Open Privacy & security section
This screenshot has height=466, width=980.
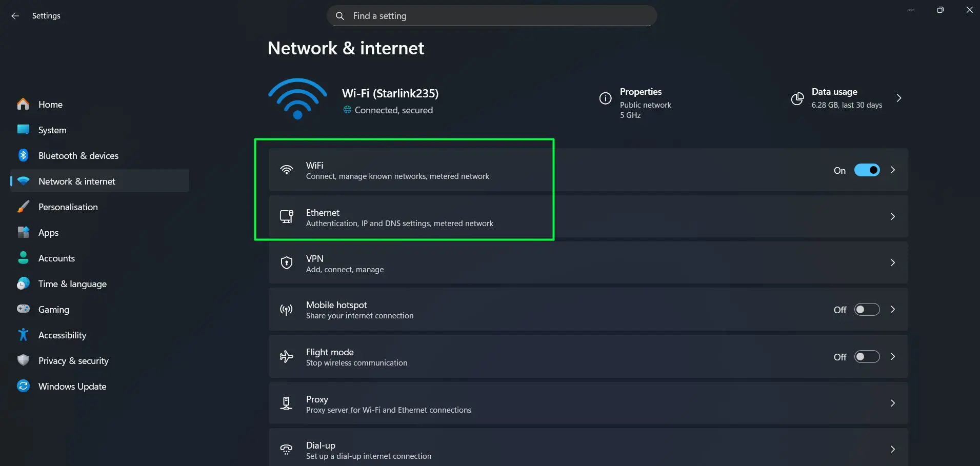73,360
